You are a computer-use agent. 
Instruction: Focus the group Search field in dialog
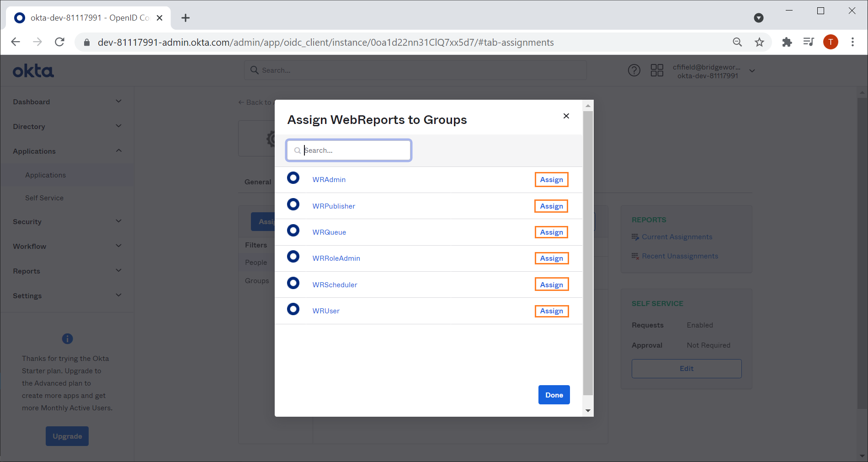tap(349, 150)
